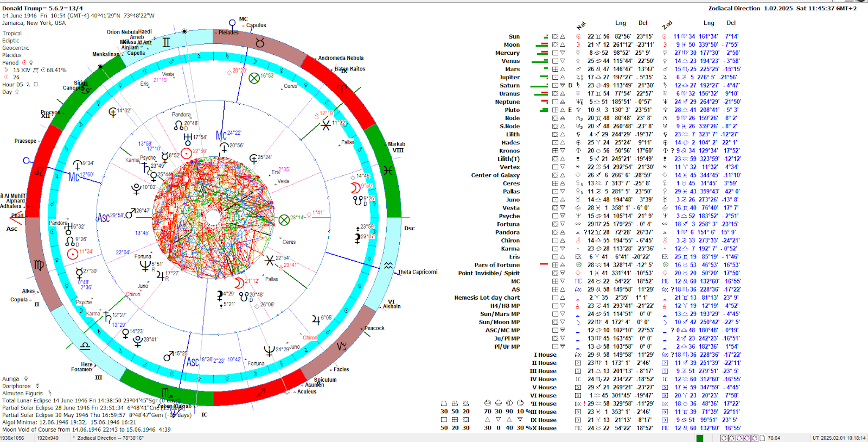Click the first chart-wheel icon in the status bar
The width and height of the screenshot is (868, 442).
pyautogui.click(x=724, y=438)
